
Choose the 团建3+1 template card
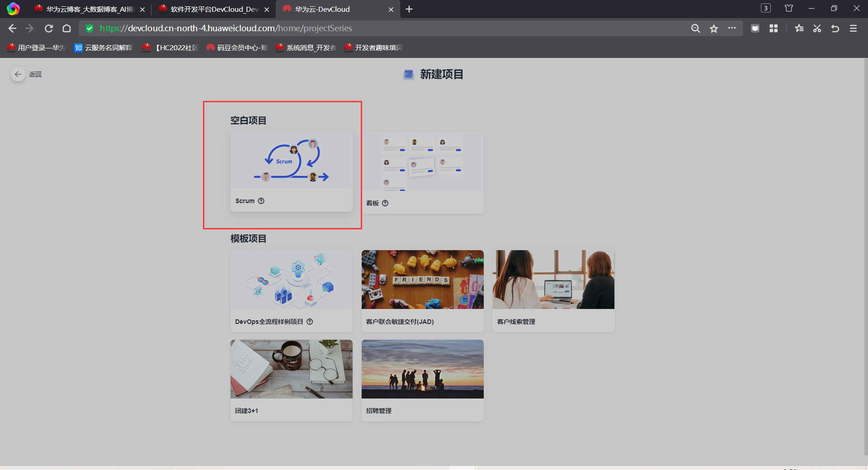coord(292,380)
